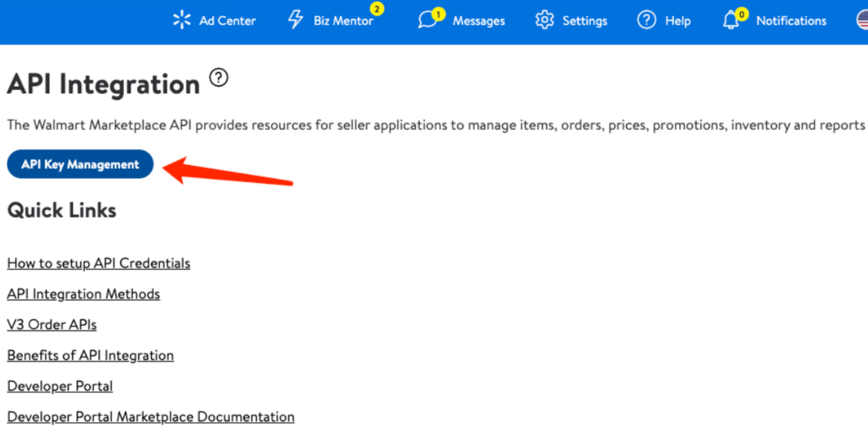Open the Settings menu label
The width and height of the screenshot is (868, 446).
click(585, 21)
